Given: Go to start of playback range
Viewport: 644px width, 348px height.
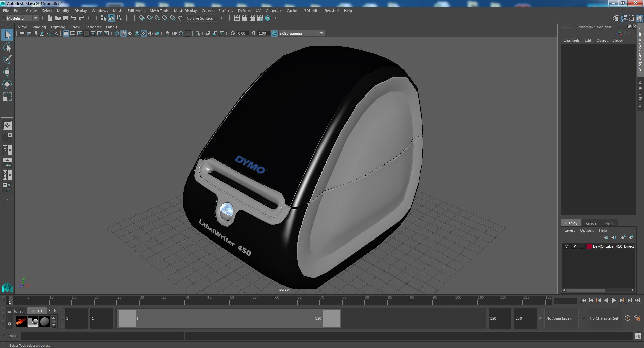Looking at the screenshot, I should (583, 301).
